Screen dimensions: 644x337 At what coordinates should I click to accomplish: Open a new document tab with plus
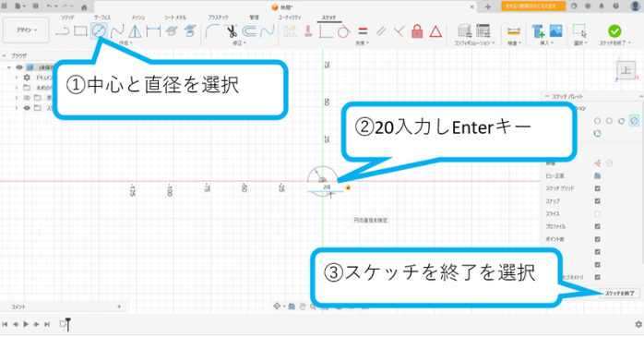point(488,6)
